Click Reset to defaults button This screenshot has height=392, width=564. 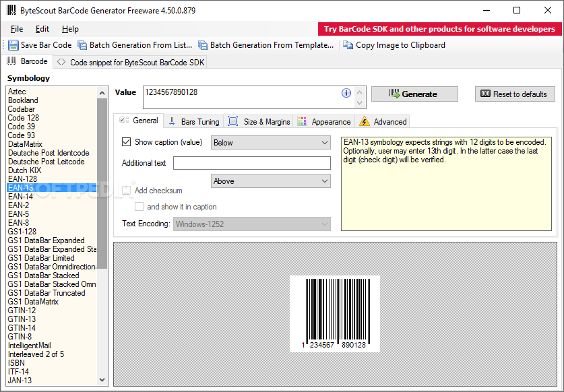515,94
